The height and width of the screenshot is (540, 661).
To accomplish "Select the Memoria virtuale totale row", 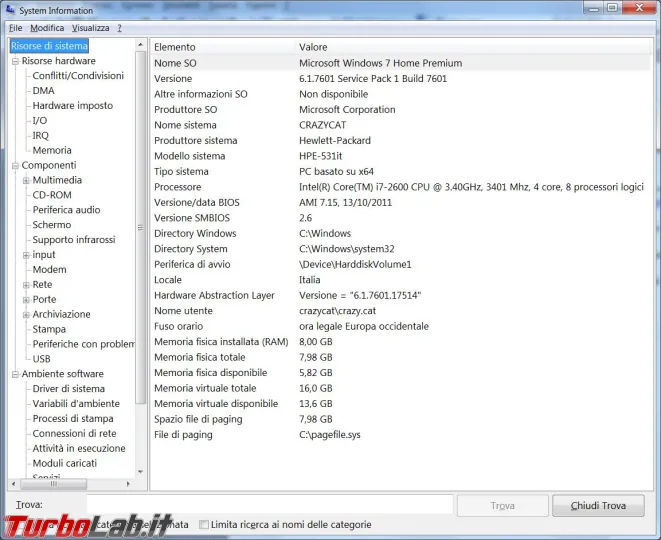I will [400, 388].
